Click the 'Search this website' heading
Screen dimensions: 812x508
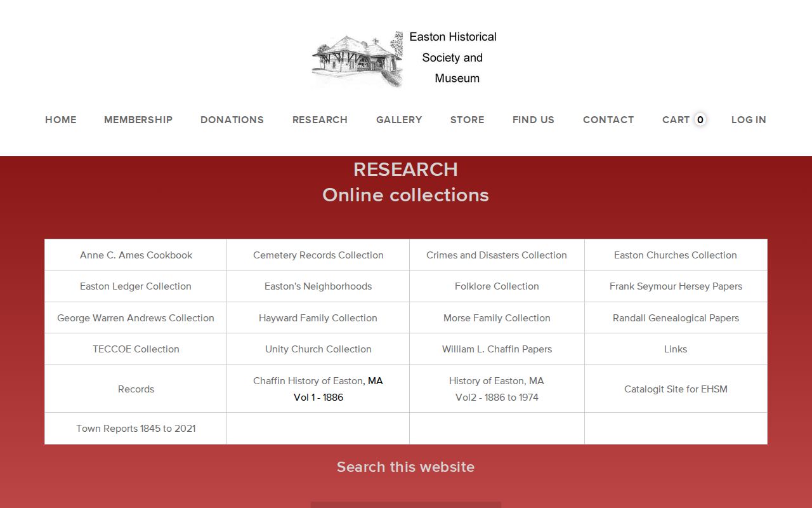(406, 467)
